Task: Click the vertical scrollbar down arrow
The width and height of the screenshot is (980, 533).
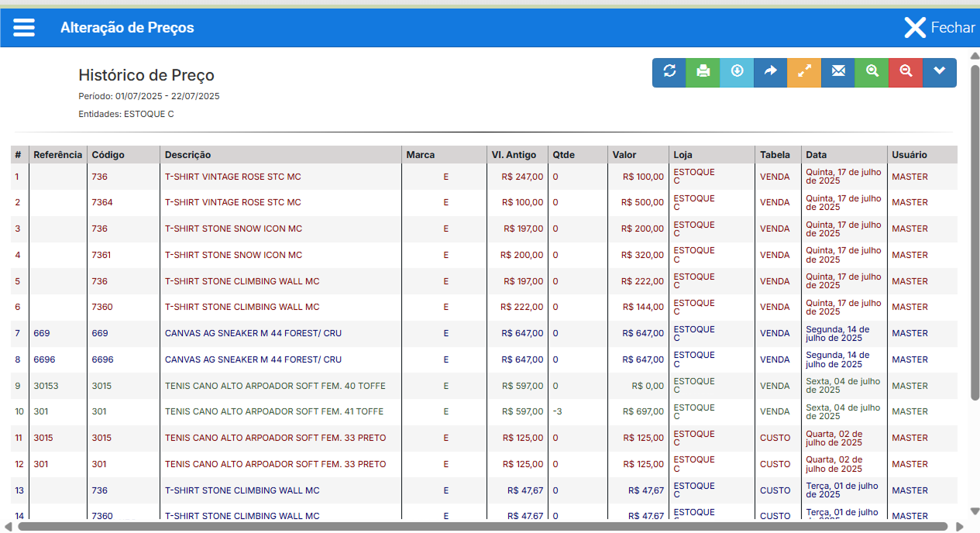Action: pos(975,511)
